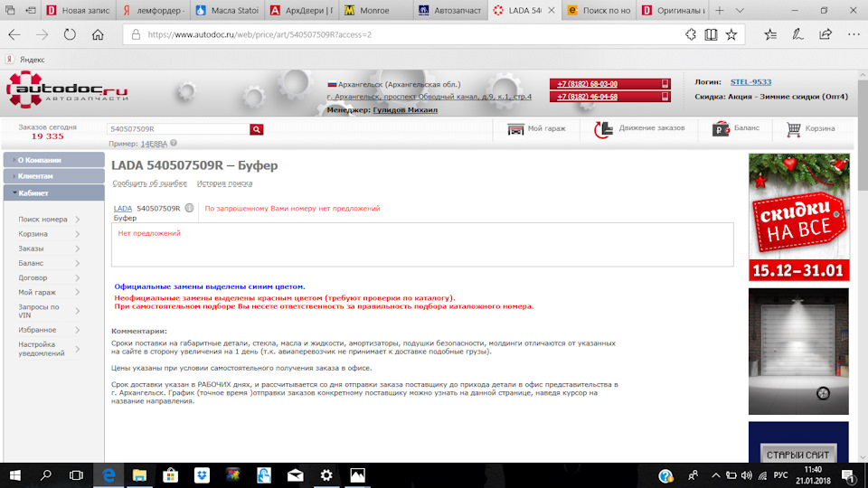Image resolution: width=868 pixels, height=488 pixels.
Task: Open Reading view icon in address bar
Action: coord(711,35)
